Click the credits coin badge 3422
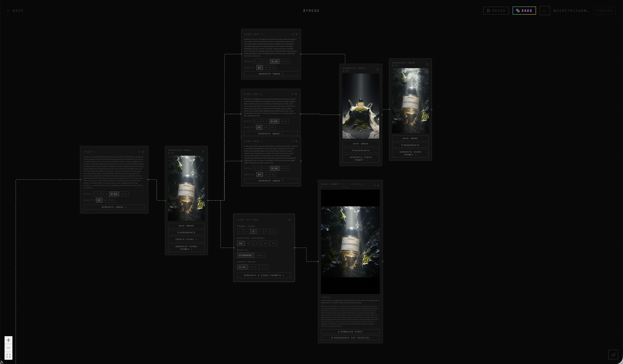Screen dimensions: 623x364 524,11
